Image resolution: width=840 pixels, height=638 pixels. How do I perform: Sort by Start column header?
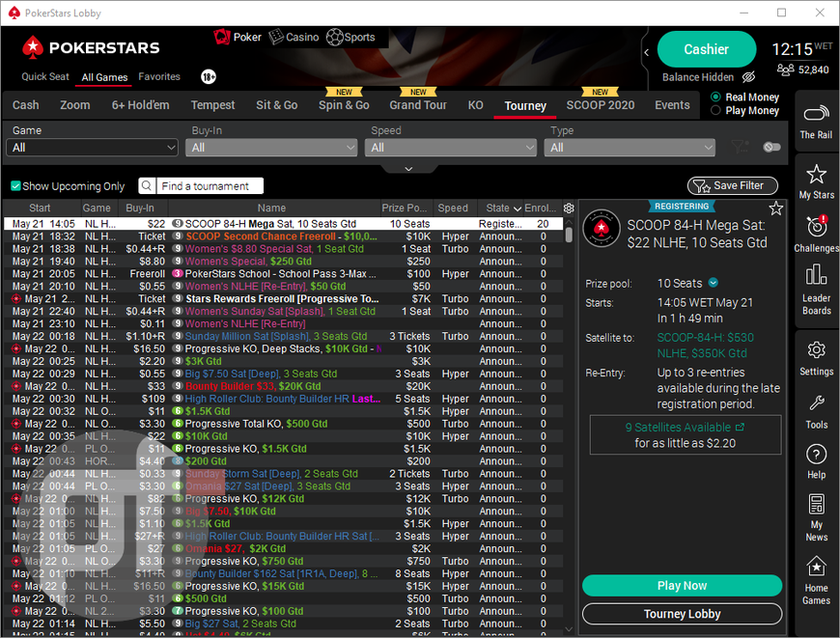(x=40, y=208)
